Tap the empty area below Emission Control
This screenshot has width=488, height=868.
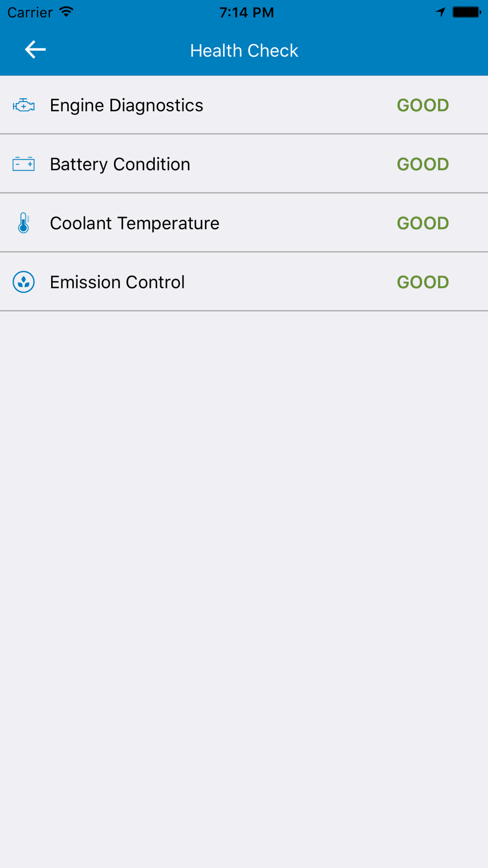244,537
